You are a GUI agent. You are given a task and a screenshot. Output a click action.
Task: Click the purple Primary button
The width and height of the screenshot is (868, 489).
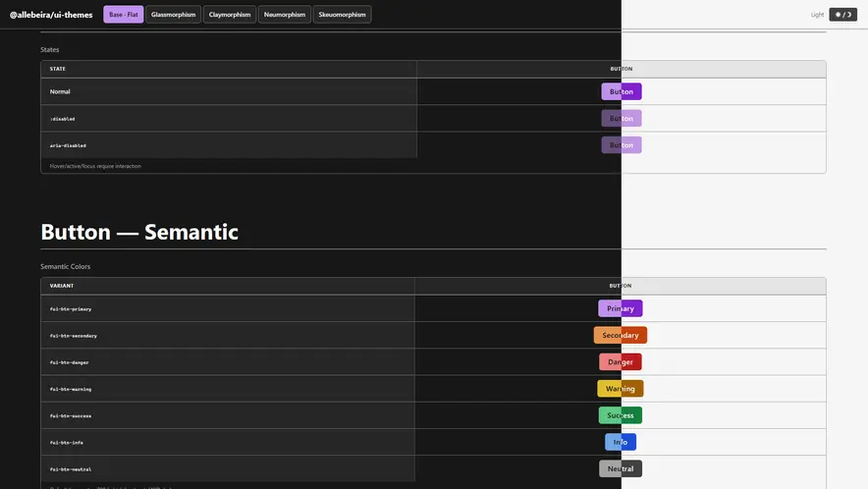[x=620, y=308]
